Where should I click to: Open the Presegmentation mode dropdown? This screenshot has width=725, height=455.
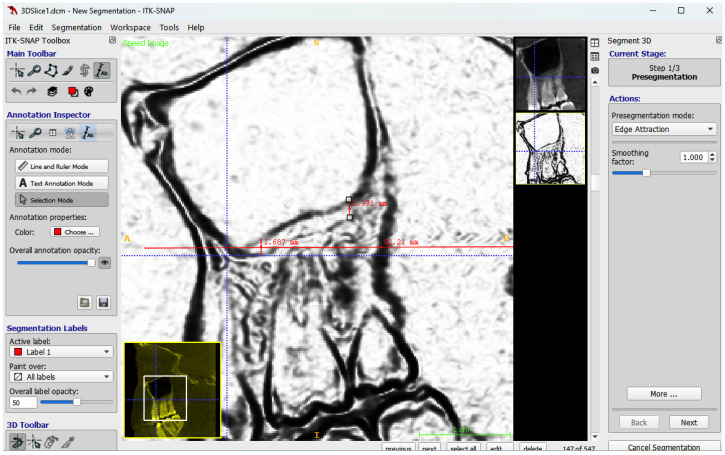[x=664, y=129]
